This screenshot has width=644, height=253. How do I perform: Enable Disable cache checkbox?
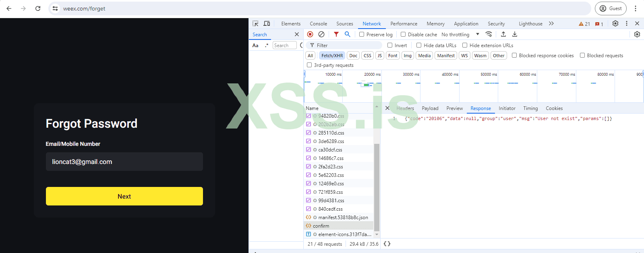point(403,34)
